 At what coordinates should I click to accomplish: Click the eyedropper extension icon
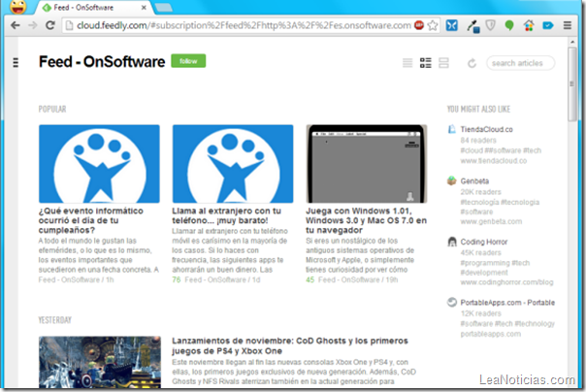coord(473,26)
